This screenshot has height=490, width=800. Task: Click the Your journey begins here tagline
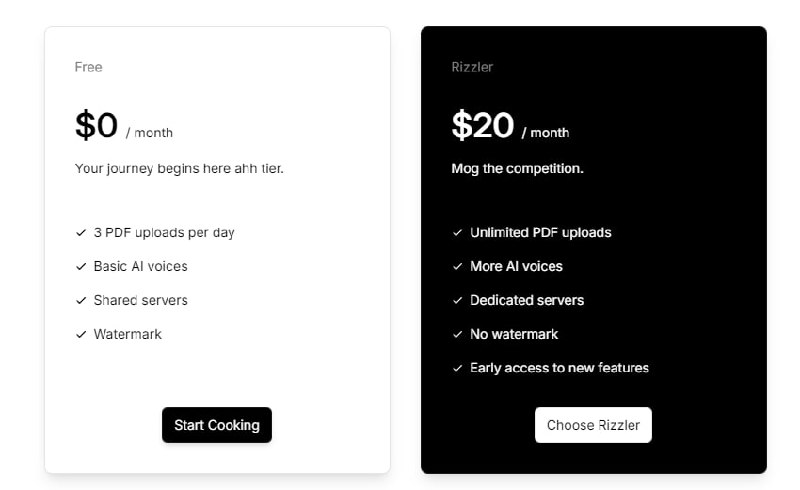179,168
